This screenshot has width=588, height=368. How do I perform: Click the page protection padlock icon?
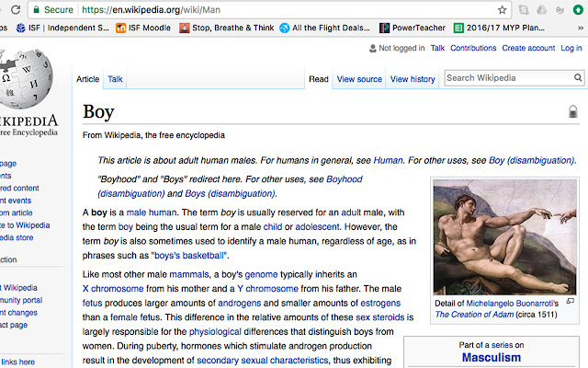(572, 111)
